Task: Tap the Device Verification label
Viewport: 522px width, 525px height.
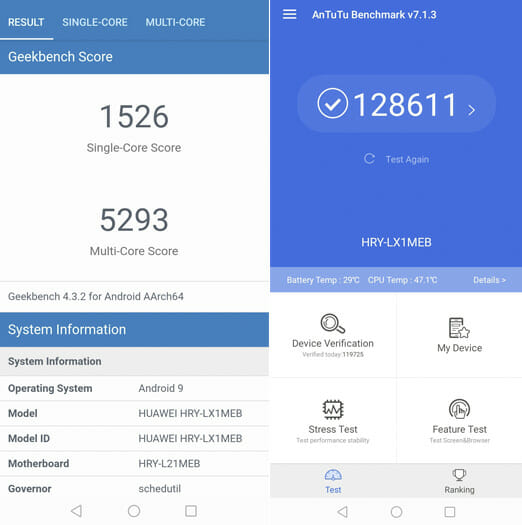Action: 333,343
